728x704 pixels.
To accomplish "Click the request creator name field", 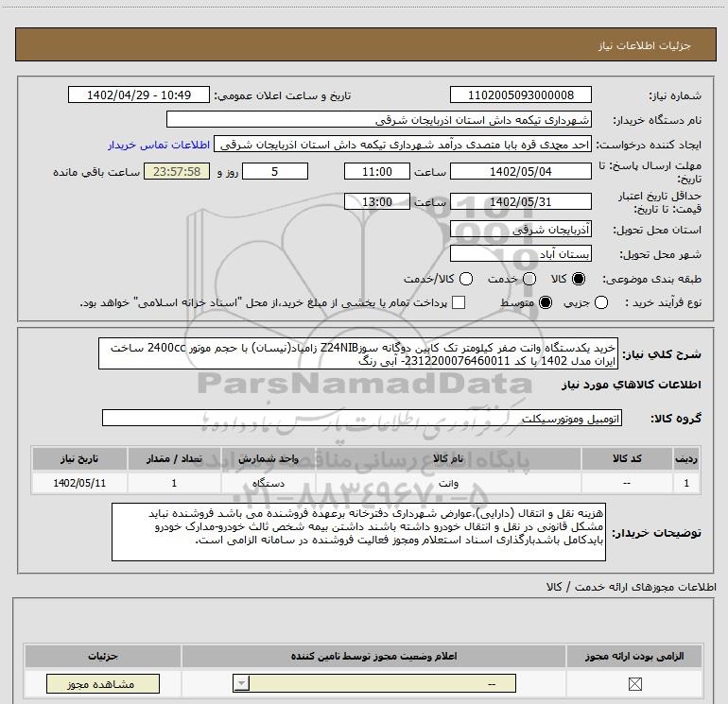I will click(403, 145).
